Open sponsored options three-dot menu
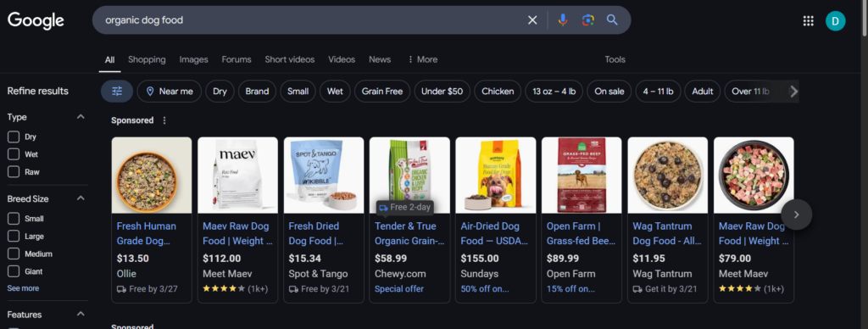 (x=164, y=120)
